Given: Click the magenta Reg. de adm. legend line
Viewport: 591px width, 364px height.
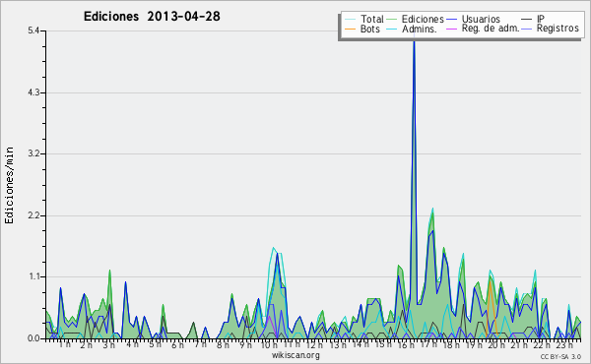Looking at the screenshot, I should coord(451,29).
